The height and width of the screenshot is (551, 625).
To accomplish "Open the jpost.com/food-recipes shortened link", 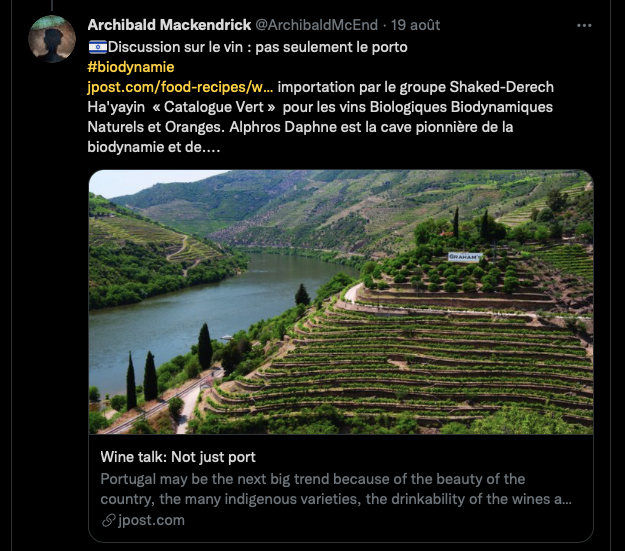I will tap(180, 87).
